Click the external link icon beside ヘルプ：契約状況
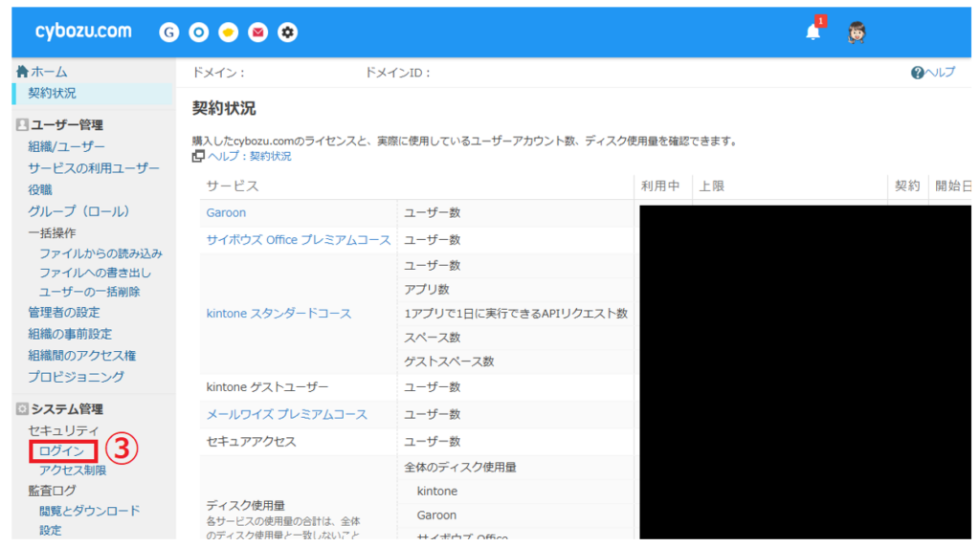 click(x=198, y=156)
